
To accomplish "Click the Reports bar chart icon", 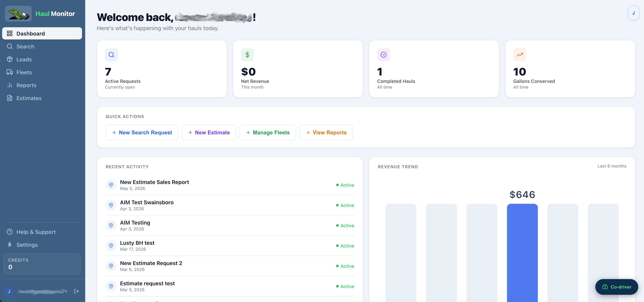I will pyautogui.click(x=10, y=85).
